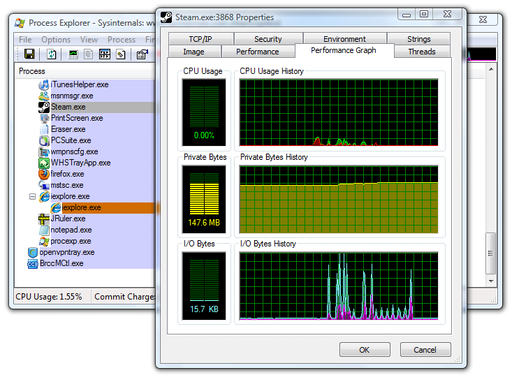Click the process list scrollbar down arrow
Viewport: 512px width, 377px height.
click(x=491, y=281)
